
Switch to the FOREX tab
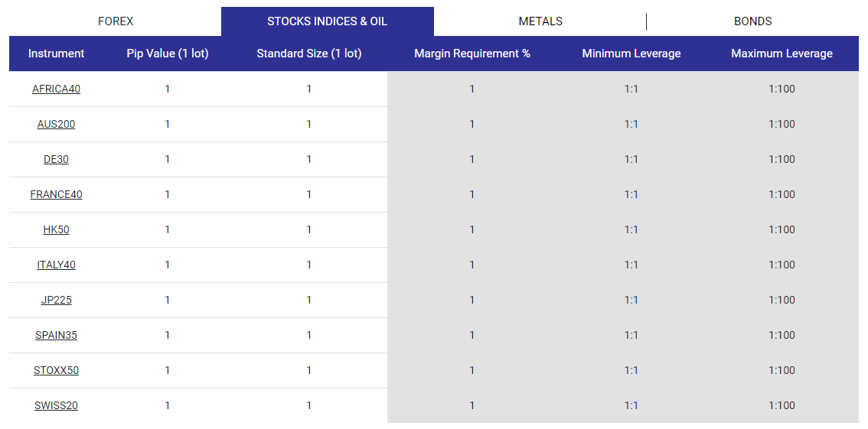click(x=116, y=21)
